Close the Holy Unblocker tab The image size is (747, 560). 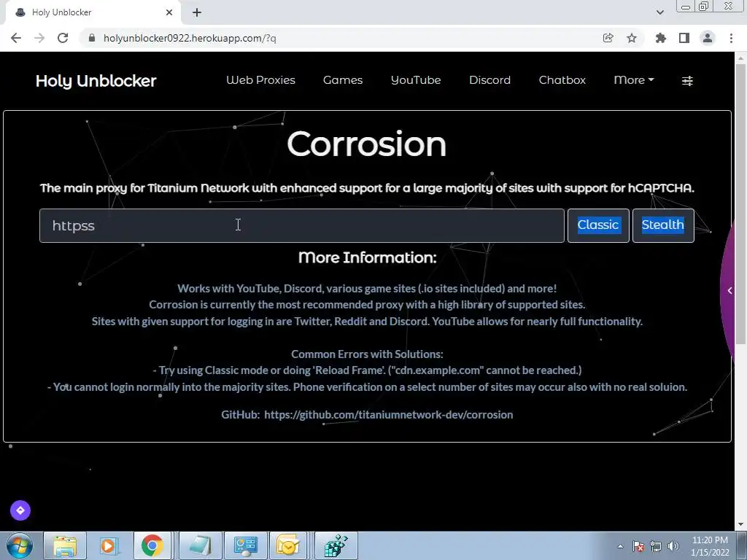click(x=169, y=12)
